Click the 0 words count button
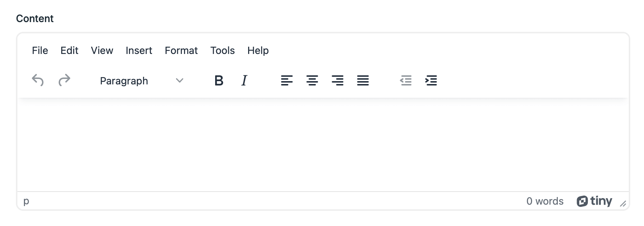This screenshot has width=644, height=226. pyautogui.click(x=545, y=201)
